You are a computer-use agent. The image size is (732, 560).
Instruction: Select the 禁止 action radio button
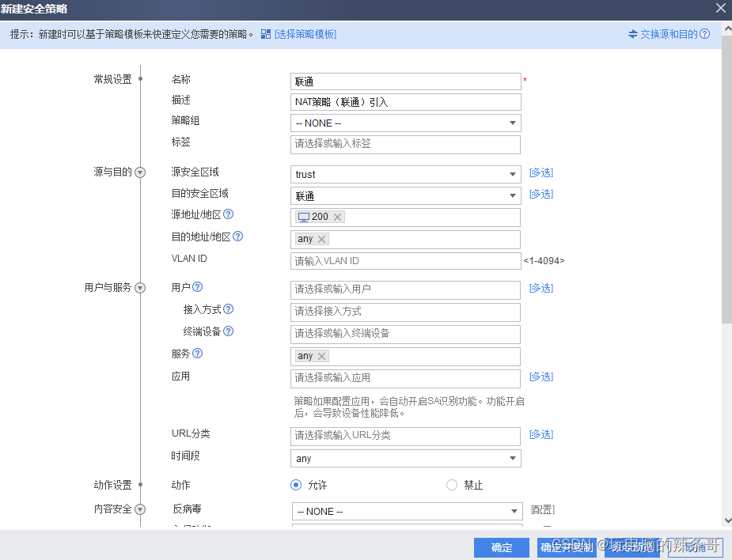tap(452, 485)
